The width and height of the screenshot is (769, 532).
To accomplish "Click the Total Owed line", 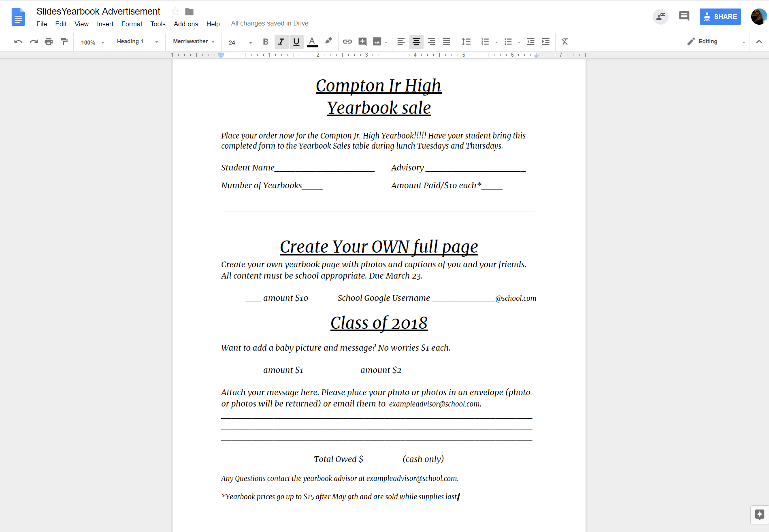I will pyautogui.click(x=379, y=459).
